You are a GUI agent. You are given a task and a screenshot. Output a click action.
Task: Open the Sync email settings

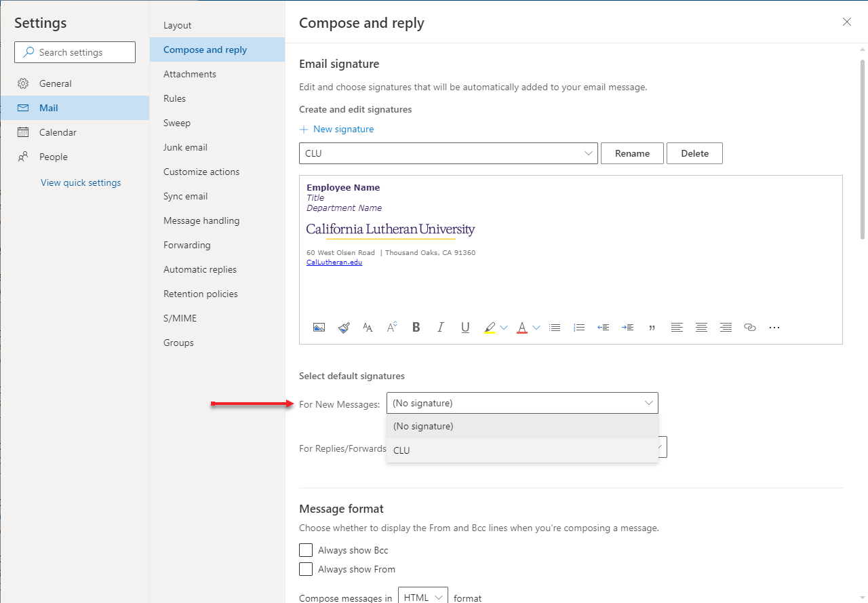coord(217,196)
